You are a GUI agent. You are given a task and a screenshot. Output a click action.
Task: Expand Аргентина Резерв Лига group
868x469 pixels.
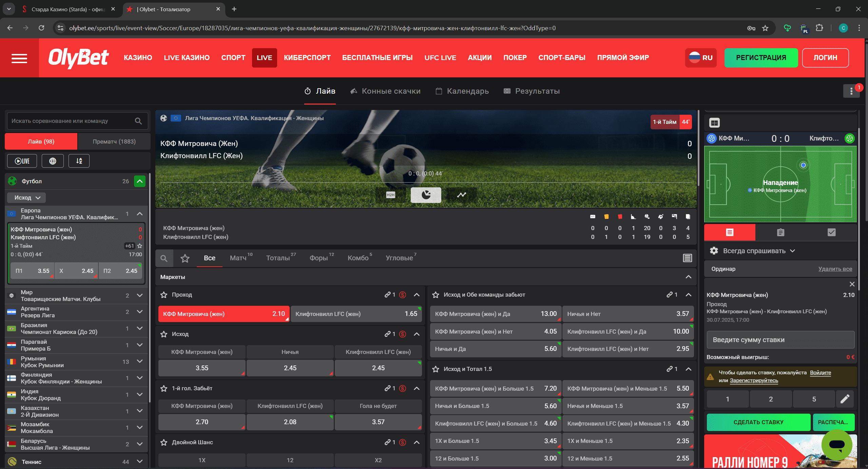point(140,312)
